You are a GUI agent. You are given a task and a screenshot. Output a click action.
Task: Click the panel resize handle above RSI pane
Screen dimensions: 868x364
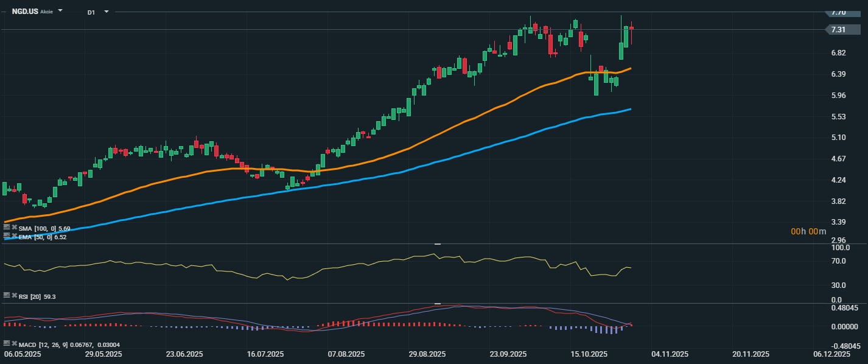pos(436,243)
